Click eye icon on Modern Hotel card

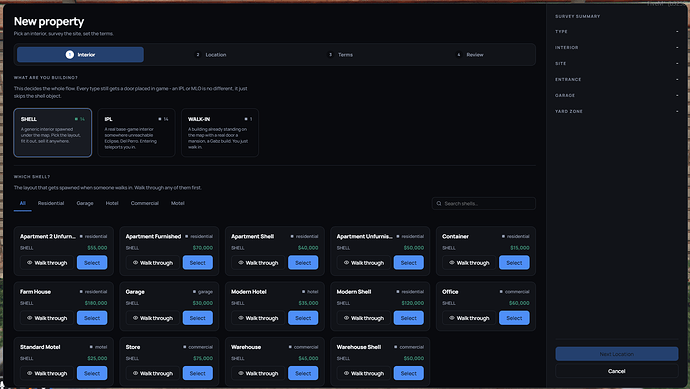[x=241, y=318]
